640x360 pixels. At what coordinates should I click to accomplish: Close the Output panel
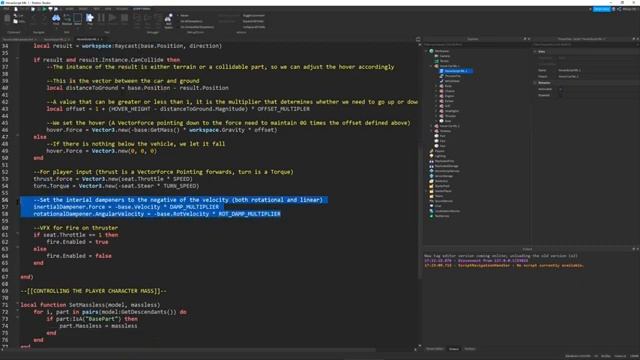638,249
